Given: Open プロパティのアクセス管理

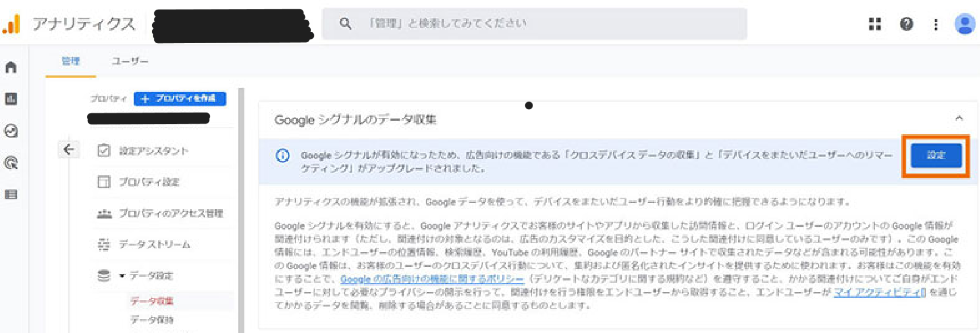Looking at the screenshot, I should (x=160, y=213).
